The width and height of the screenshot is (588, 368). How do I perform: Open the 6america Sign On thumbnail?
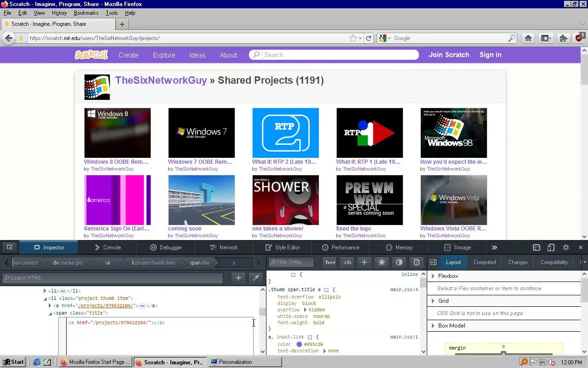(118, 200)
